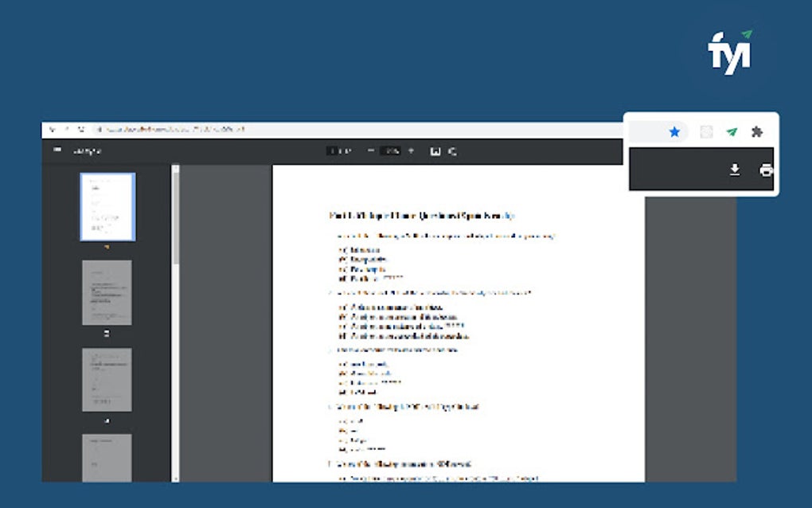The height and width of the screenshot is (508, 812).
Task: Click the browser back arrow
Action: pyautogui.click(x=53, y=128)
